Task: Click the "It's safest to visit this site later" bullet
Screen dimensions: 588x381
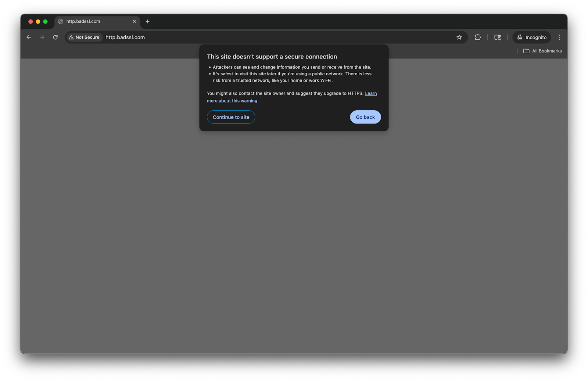Action: (x=292, y=77)
